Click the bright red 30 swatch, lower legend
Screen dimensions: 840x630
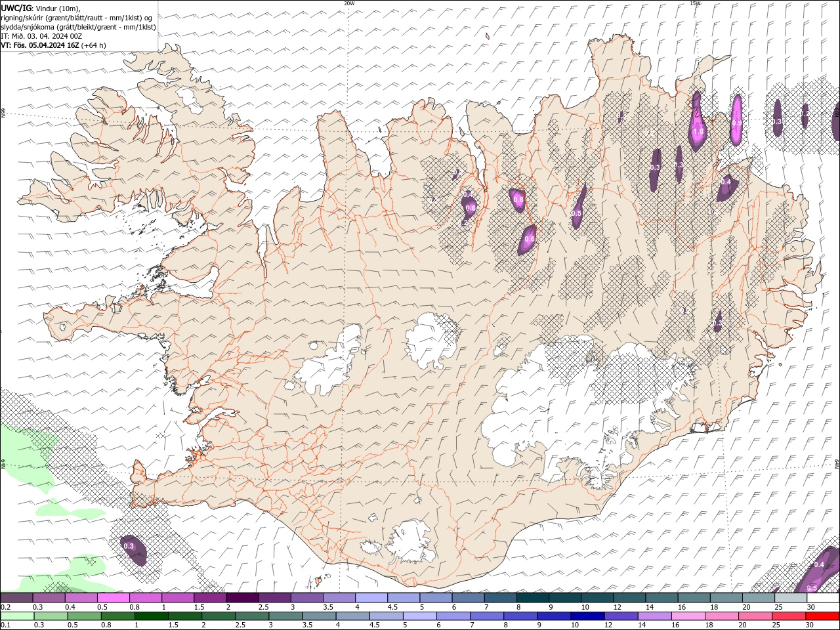pyautogui.click(x=822, y=616)
